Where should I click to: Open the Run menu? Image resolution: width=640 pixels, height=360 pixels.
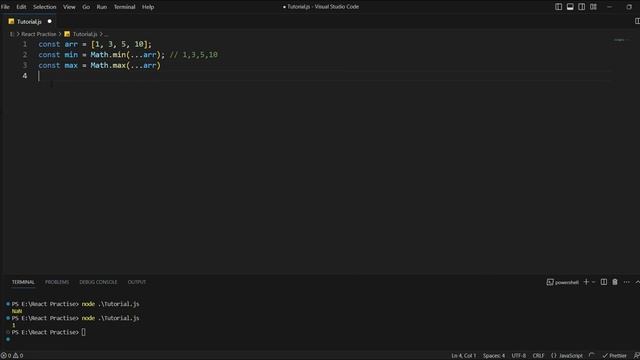click(102, 7)
